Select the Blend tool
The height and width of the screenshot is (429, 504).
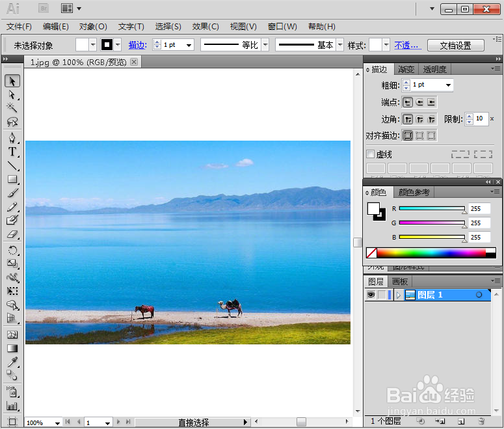pos(12,375)
